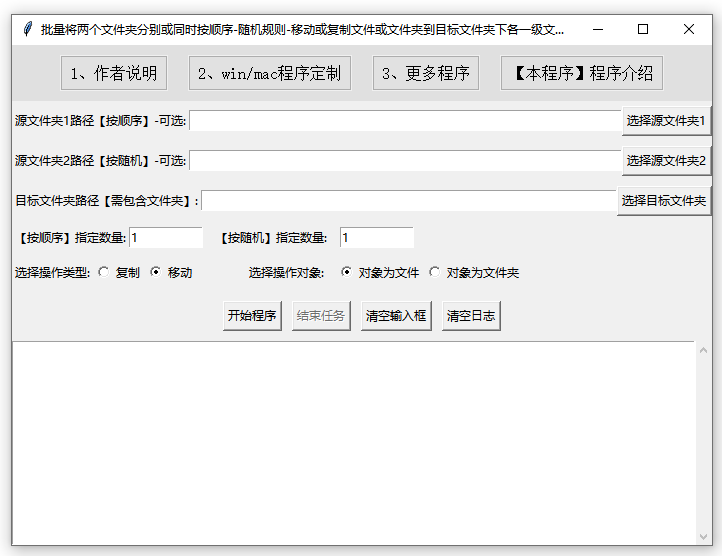Focus the 【按顺序】指定数量 field
722x556 pixels.
(x=166, y=238)
